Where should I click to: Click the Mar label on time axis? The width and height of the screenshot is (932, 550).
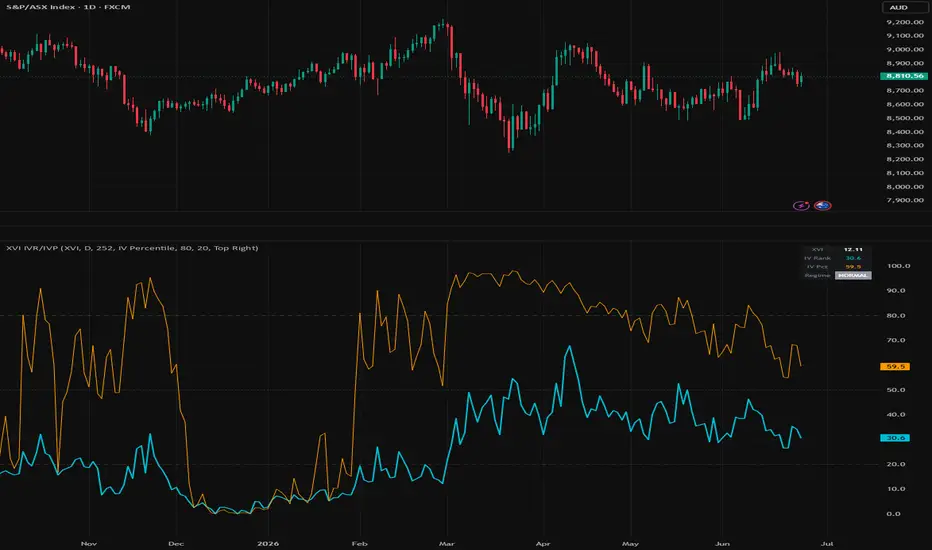point(447,543)
